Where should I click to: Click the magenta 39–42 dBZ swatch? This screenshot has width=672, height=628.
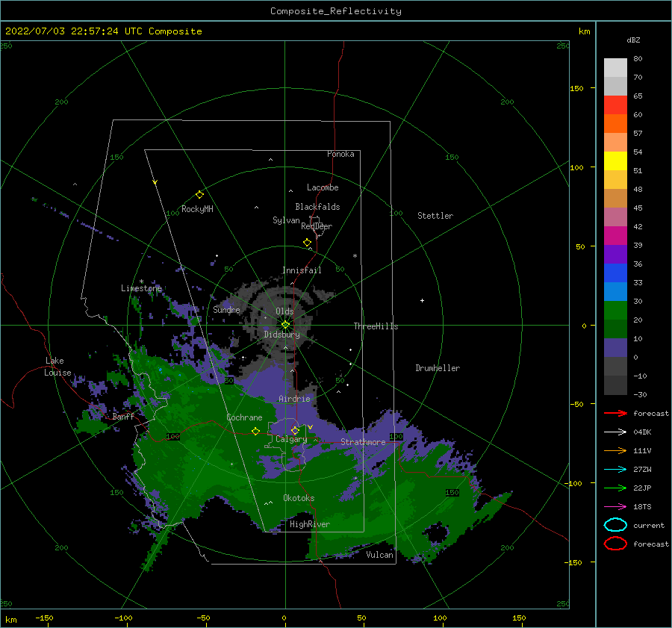click(615, 236)
